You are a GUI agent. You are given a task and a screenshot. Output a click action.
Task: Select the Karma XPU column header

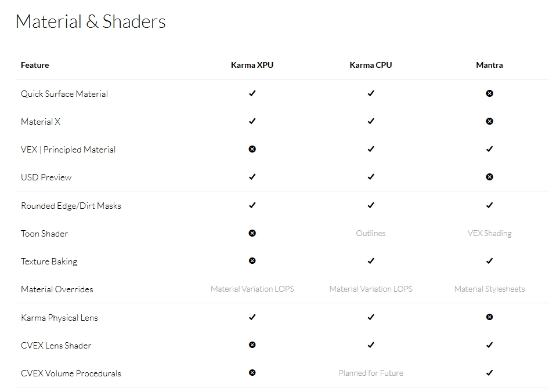(x=252, y=65)
